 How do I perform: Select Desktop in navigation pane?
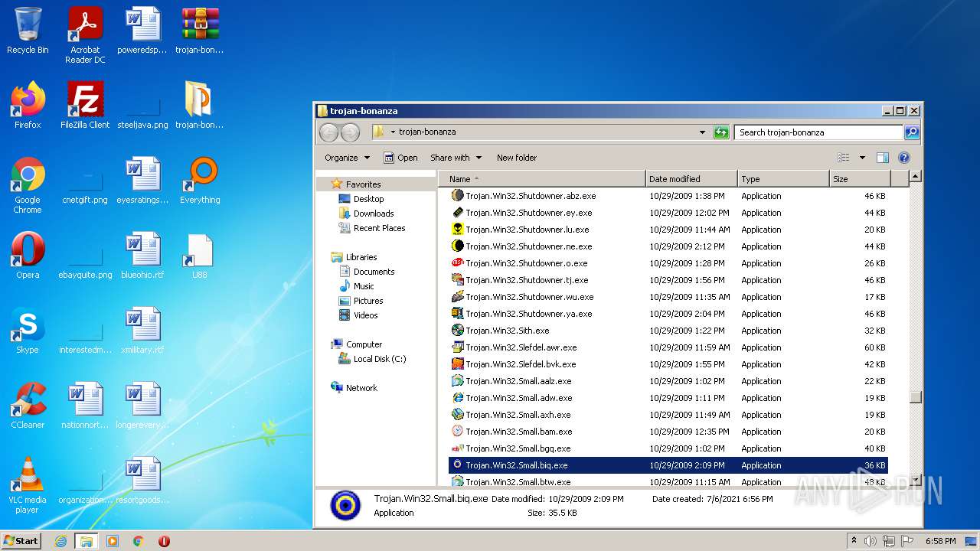pos(368,199)
